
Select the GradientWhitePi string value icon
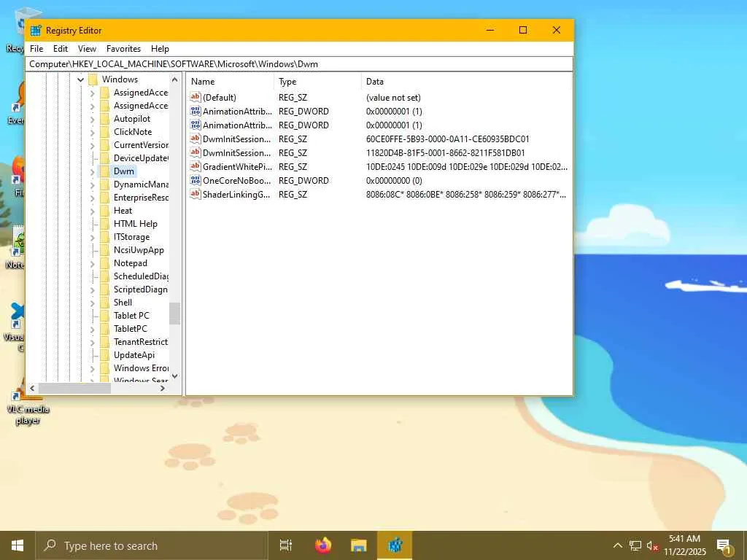tap(195, 167)
